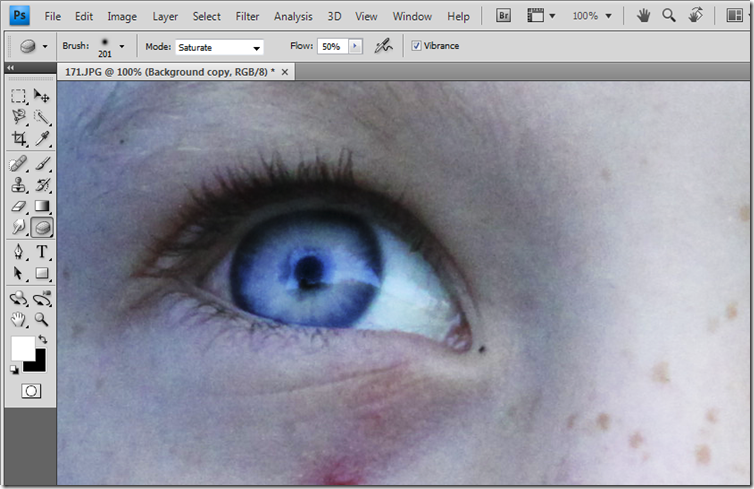This screenshot has height=489, width=754.
Task: Open the Brush preset picker dropdown
Action: click(x=122, y=47)
